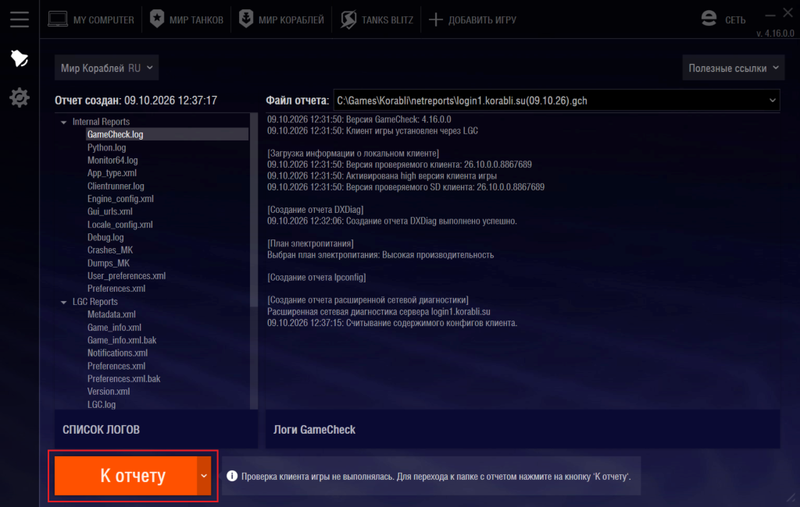Select Preferences.xml.bak in LGC Reports

coord(124,379)
